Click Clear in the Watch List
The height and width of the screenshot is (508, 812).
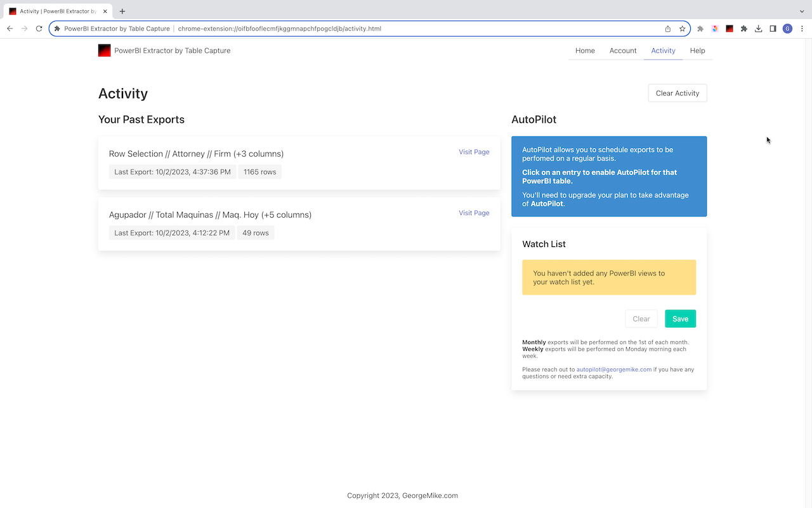pyautogui.click(x=641, y=319)
